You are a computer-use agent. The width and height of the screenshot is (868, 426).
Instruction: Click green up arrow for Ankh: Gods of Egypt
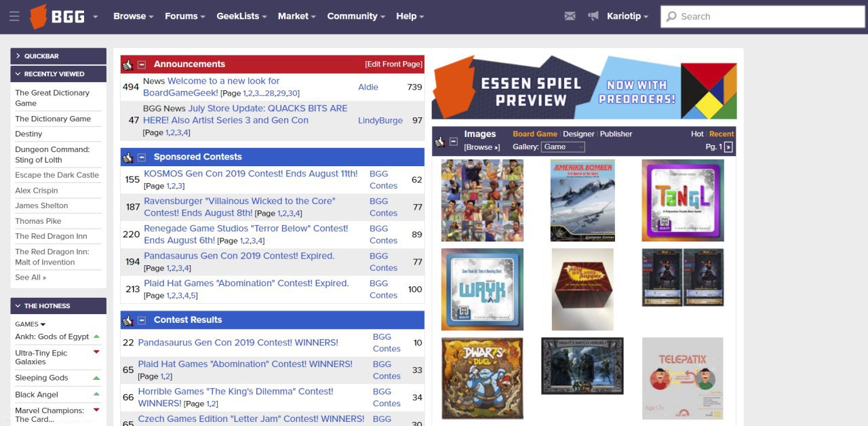(96, 336)
